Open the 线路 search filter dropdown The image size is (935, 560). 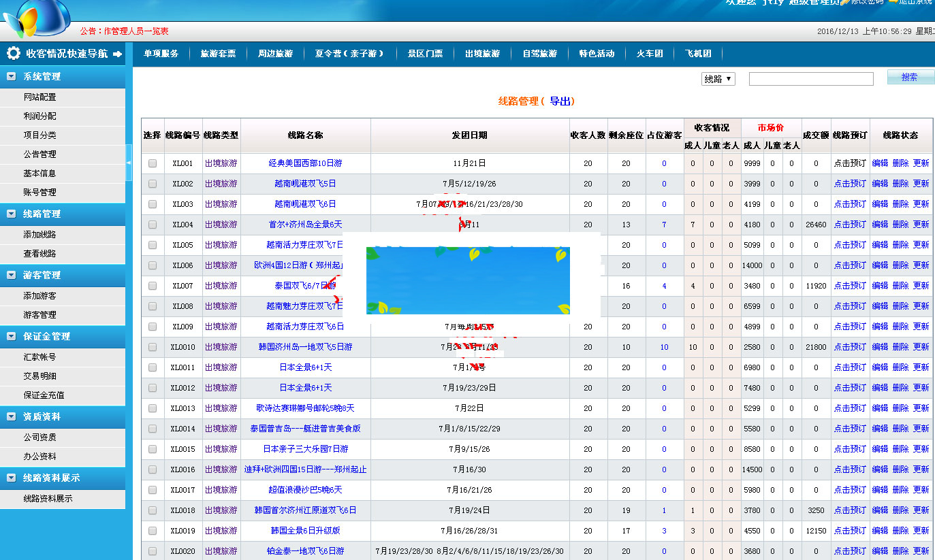click(718, 78)
